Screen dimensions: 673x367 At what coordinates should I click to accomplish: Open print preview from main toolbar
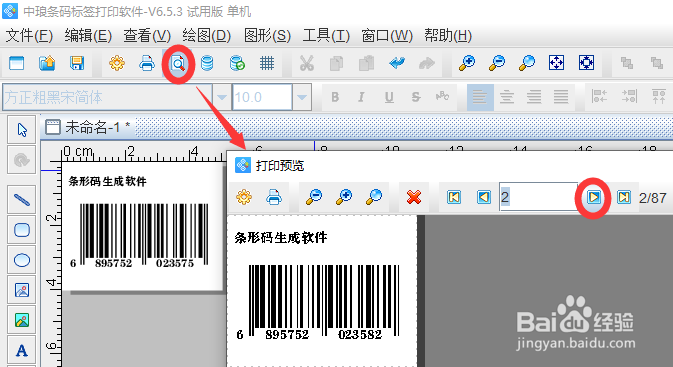coord(178,64)
